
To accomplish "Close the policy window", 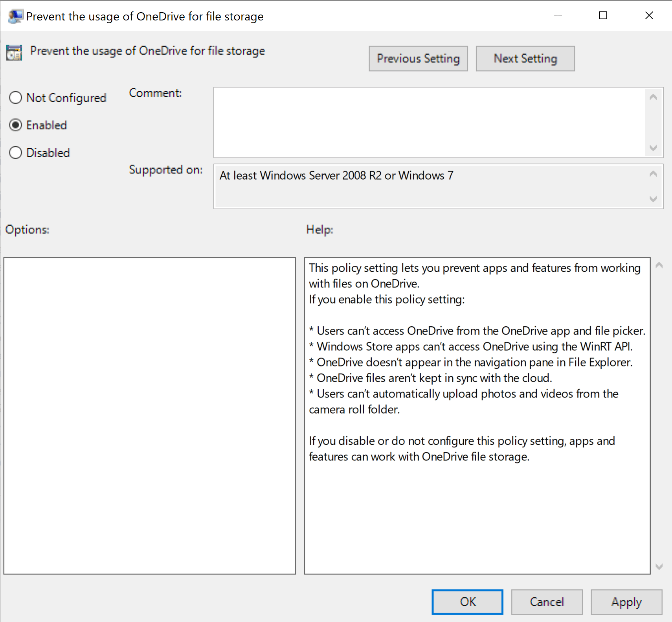I will pyautogui.click(x=649, y=16).
